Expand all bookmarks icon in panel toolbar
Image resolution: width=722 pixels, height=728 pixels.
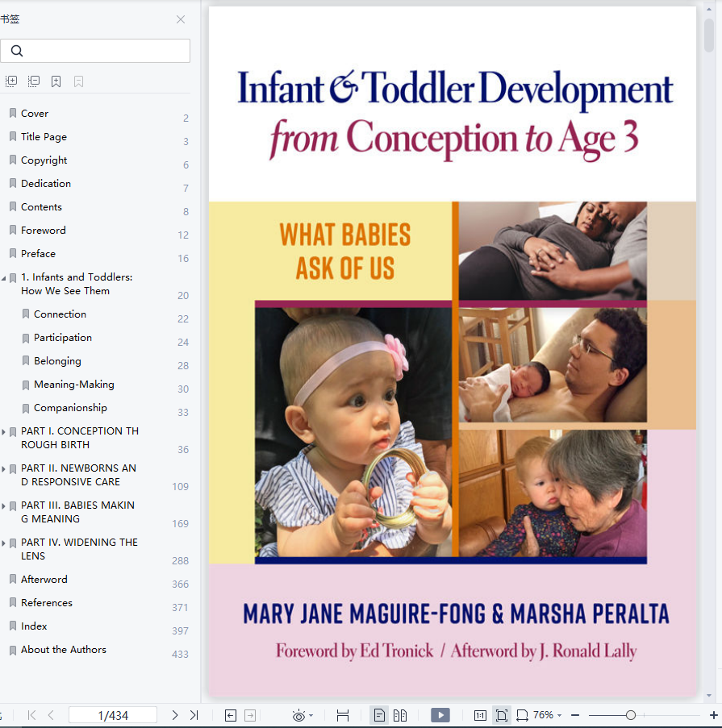coord(11,81)
